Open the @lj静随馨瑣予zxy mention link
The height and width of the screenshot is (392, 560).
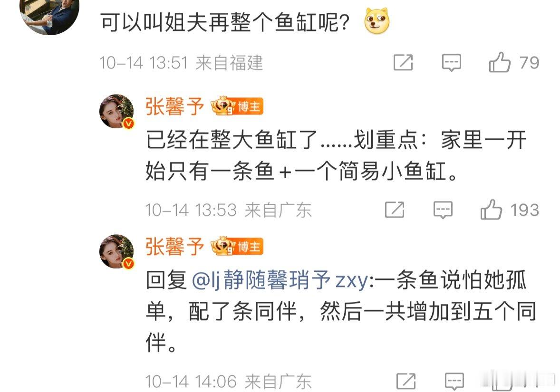280,280
